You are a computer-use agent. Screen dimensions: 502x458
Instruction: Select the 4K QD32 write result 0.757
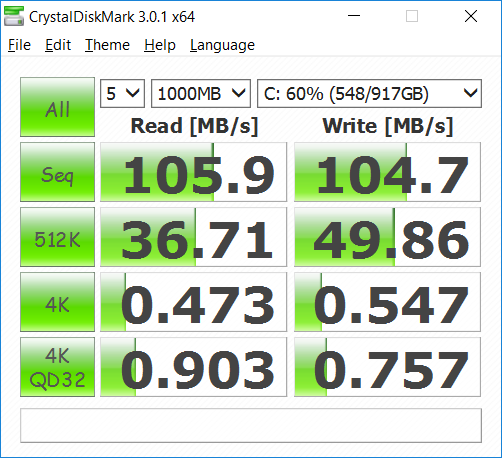387,367
